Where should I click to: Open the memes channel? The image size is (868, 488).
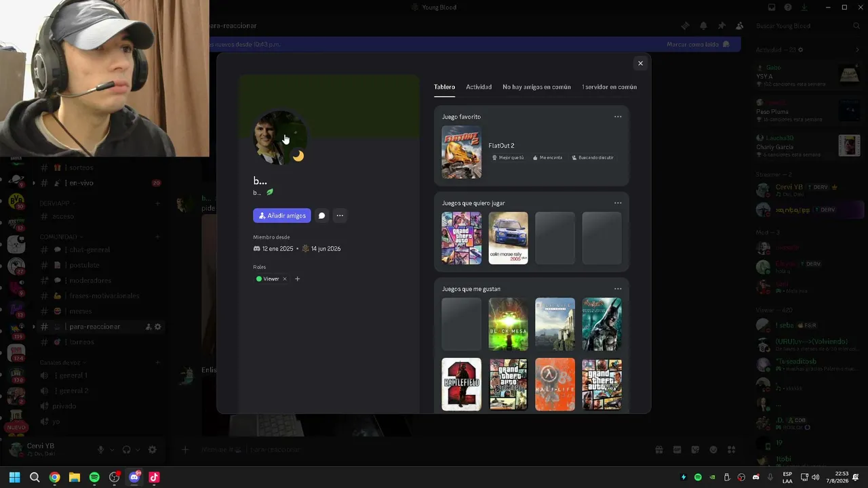100,311
